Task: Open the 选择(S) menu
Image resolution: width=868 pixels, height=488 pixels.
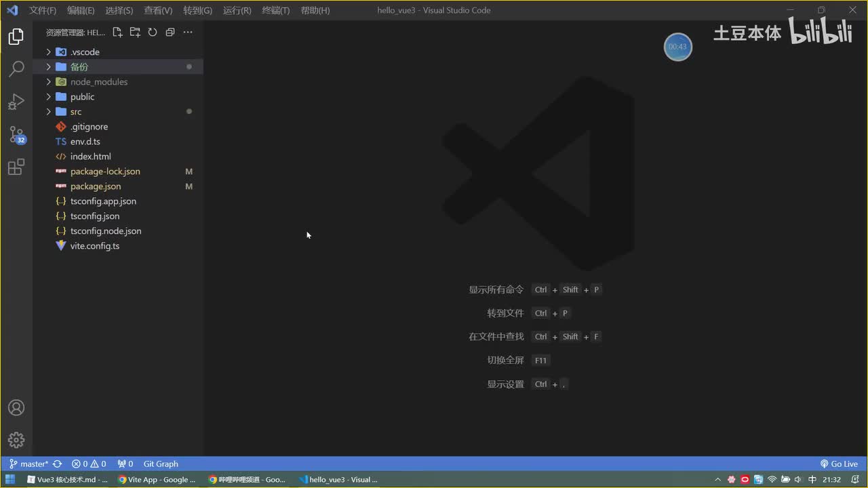Action: pos(119,10)
